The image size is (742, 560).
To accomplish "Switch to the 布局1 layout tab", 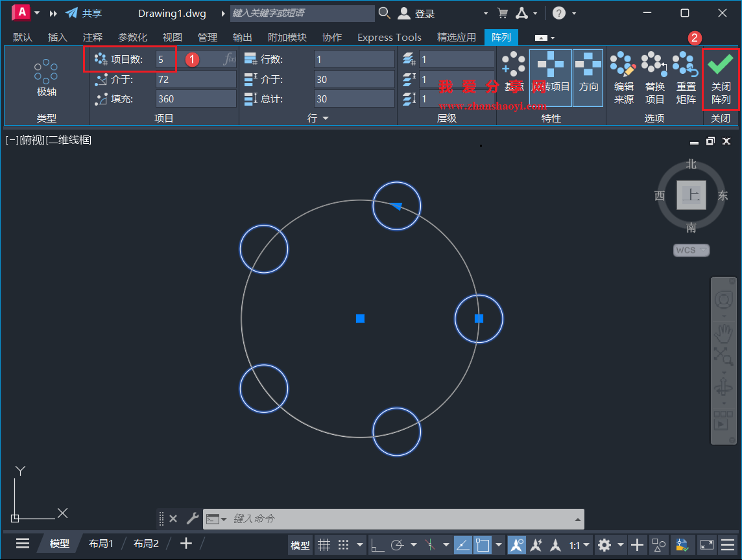I will coord(101,543).
